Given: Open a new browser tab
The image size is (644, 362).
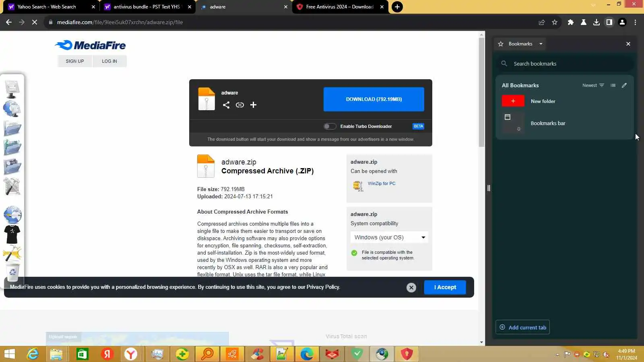Looking at the screenshot, I should 397,7.
